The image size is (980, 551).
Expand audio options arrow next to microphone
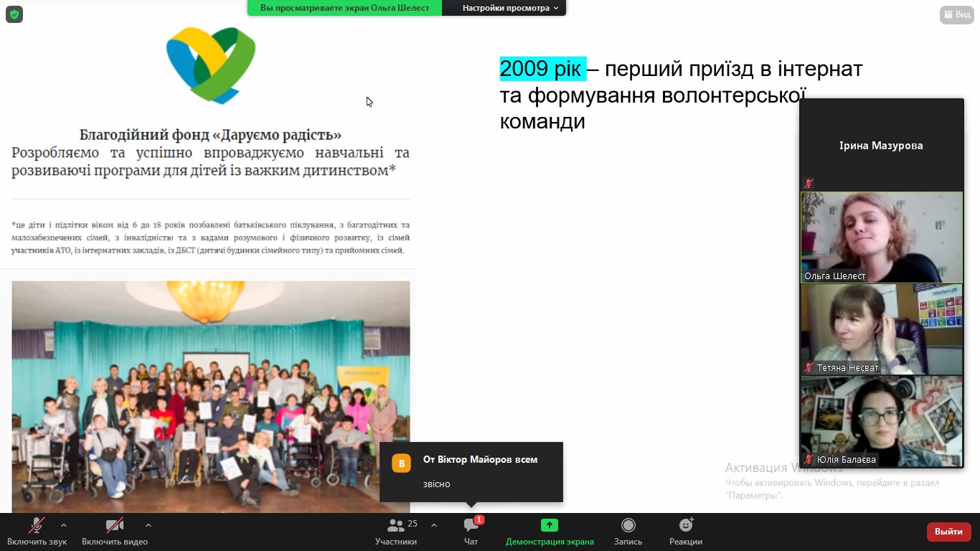(64, 525)
